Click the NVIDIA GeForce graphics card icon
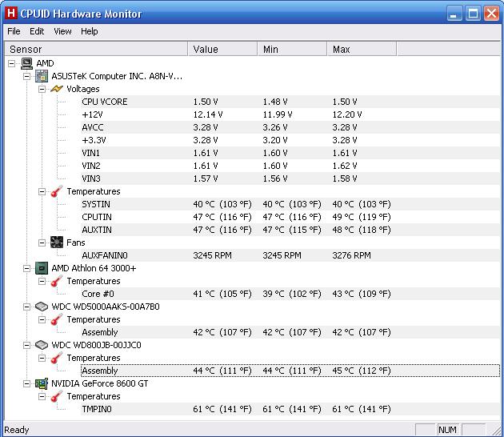The image size is (504, 437). (42, 383)
